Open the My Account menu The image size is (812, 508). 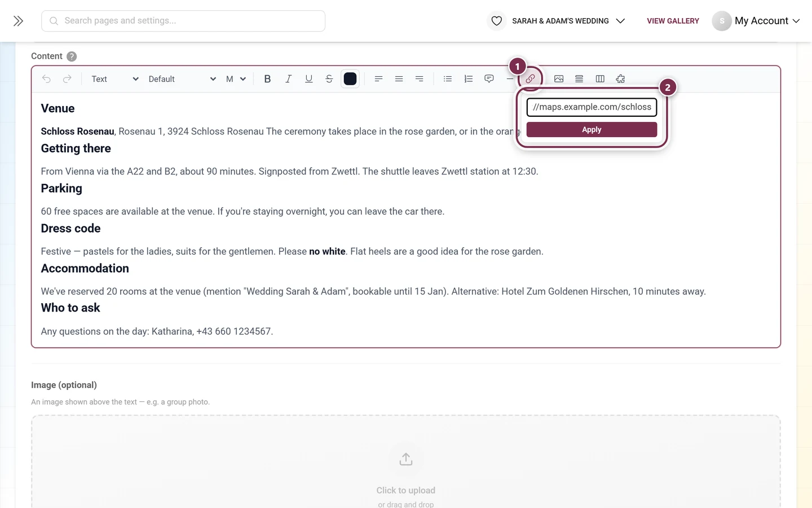767,21
